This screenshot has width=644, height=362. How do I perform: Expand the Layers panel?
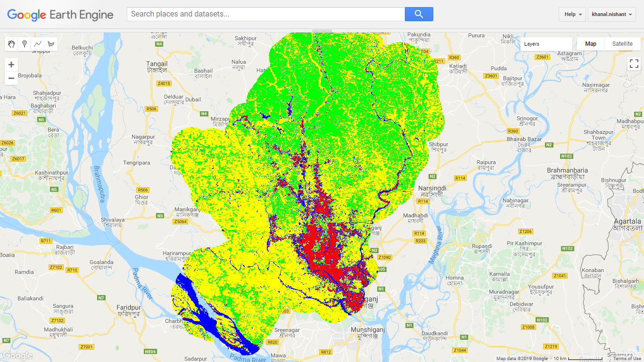point(546,44)
